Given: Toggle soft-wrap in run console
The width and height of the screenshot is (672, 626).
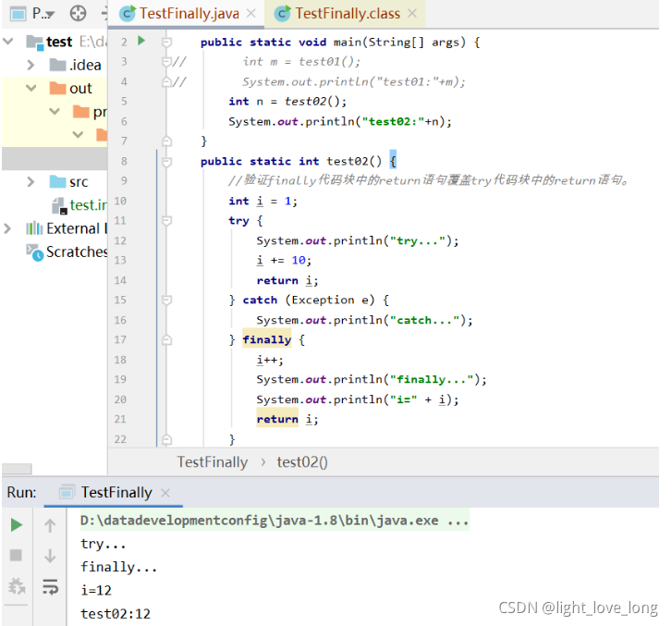Looking at the screenshot, I should coord(50,587).
